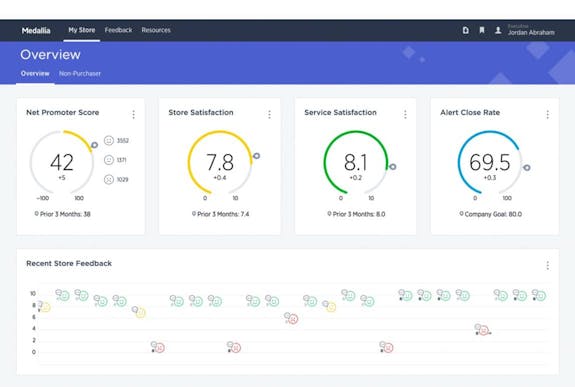Open the My Store tab

click(x=81, y=30)
